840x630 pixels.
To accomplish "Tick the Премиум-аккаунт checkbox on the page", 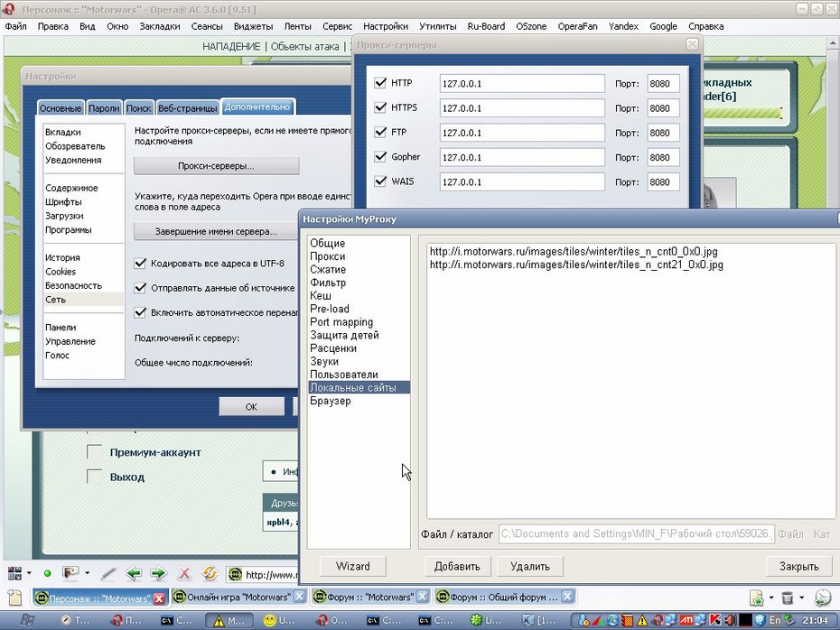I will pos(94,452).
